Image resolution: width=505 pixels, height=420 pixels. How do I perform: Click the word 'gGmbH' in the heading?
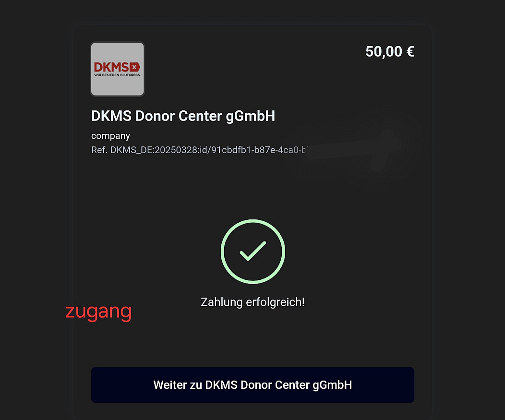tap(250, 117)
